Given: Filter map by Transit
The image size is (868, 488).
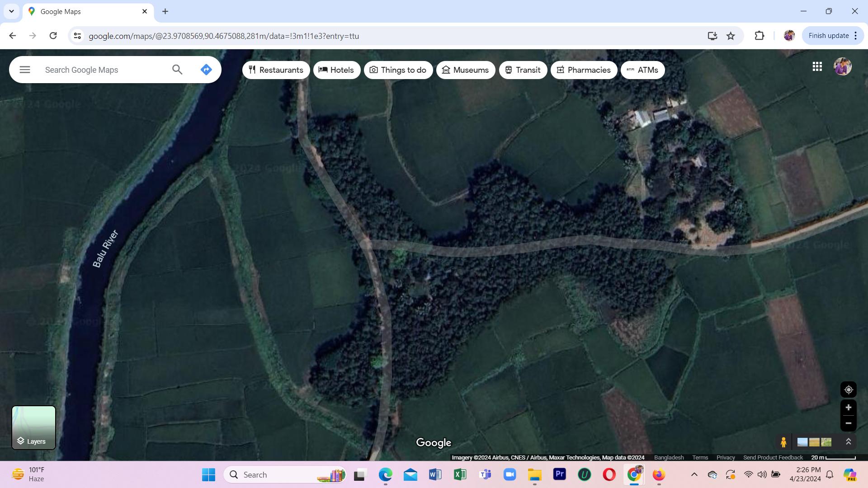Looking at the screenshot, I should 523,70.
